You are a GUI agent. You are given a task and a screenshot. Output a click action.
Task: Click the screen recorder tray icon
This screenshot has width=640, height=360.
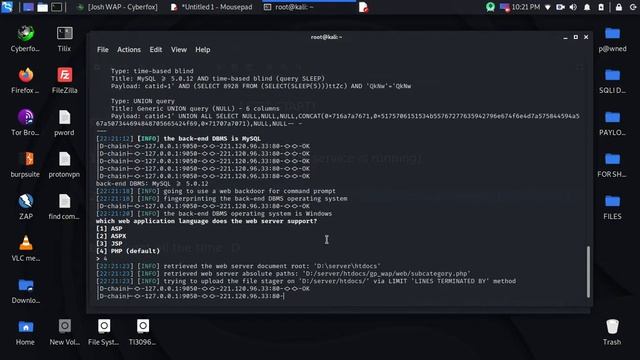[504, 7]
